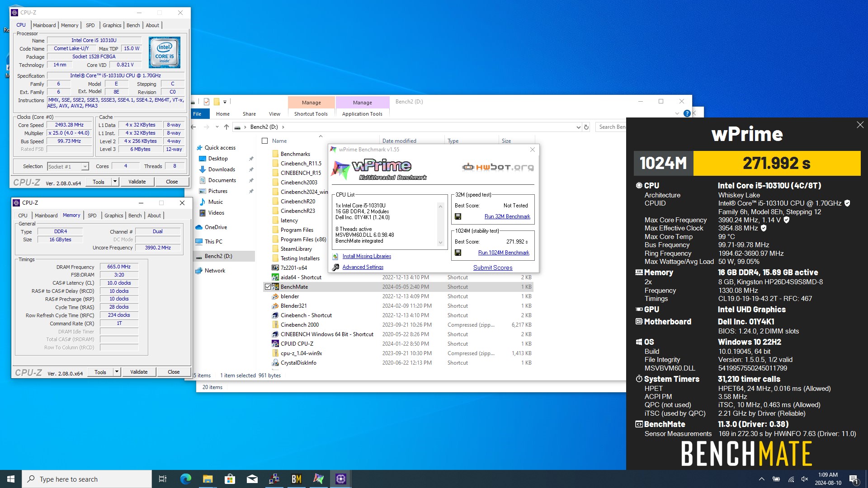The height and width of the screenshot is (488, 868).
Task: Sort by Date modified column header
Action: tap(399, 141)
